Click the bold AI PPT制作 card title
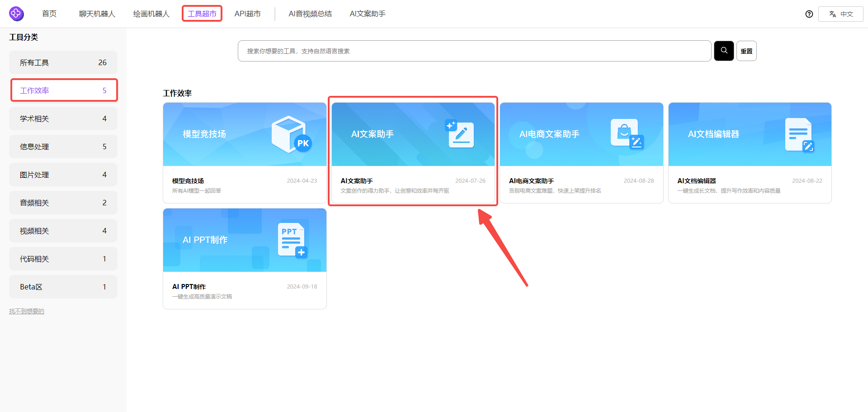868x412 pixels. coord(189,286)
